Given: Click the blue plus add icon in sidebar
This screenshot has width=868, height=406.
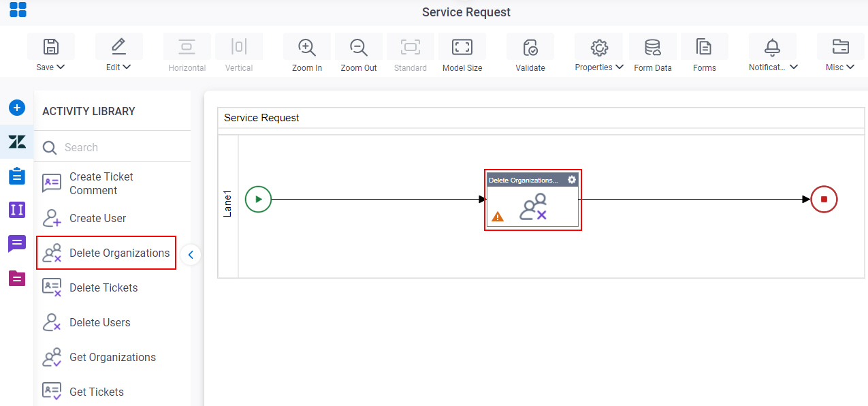Looking at the screenshot, I should coord(17,108).
